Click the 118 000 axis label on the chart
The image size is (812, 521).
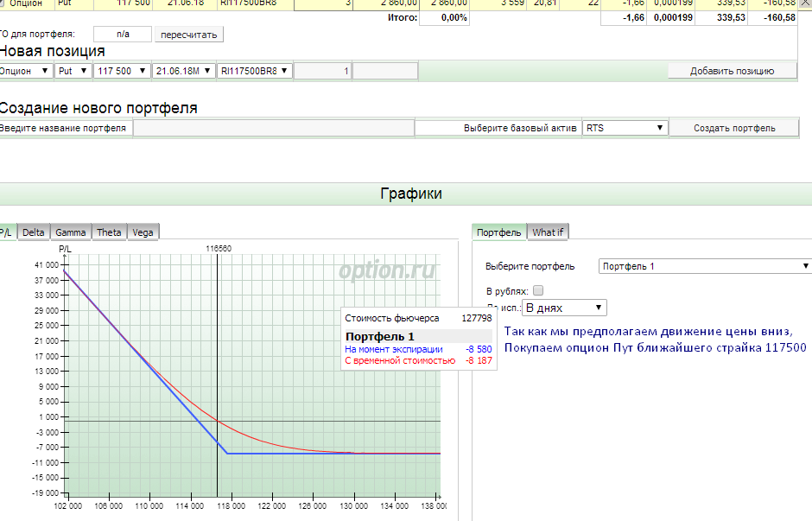point(231,506)
